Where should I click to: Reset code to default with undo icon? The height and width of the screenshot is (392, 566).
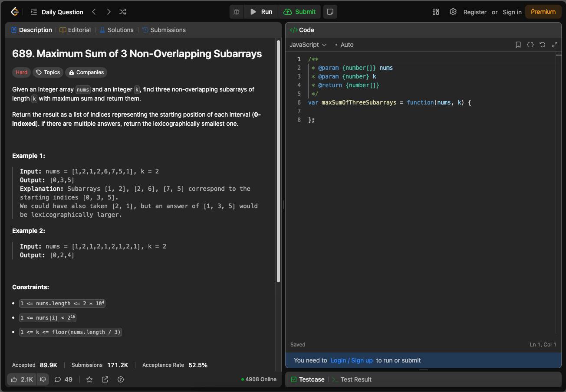pyautogui.click(x=543, y=45)
